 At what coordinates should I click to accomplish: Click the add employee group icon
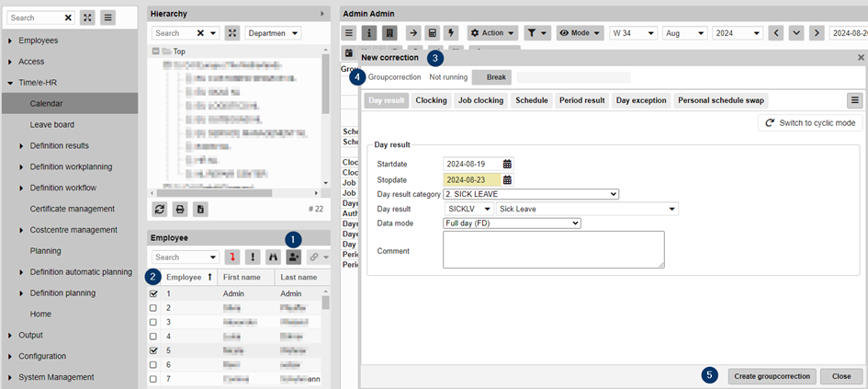coord(293,257)
